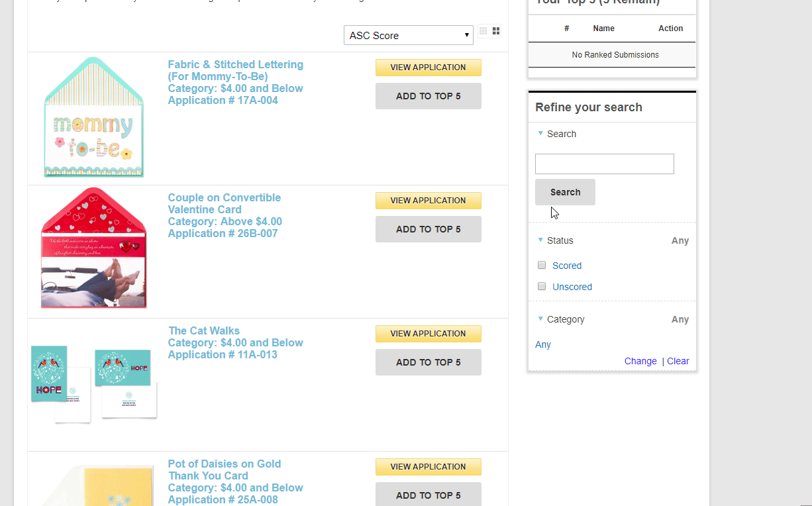The height and width of the screenshot is (506, 812).
Task: Open the Mommy-To-Be card thumbnail
Action: pyautogui.click(x=93, y=118)
